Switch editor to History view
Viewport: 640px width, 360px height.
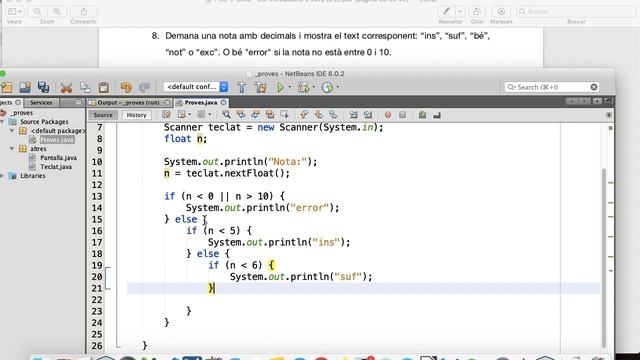click(x=136, y=115)
